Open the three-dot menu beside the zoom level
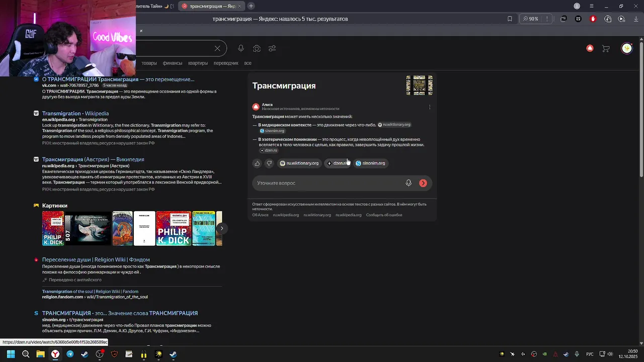 (x=547, y=19)
